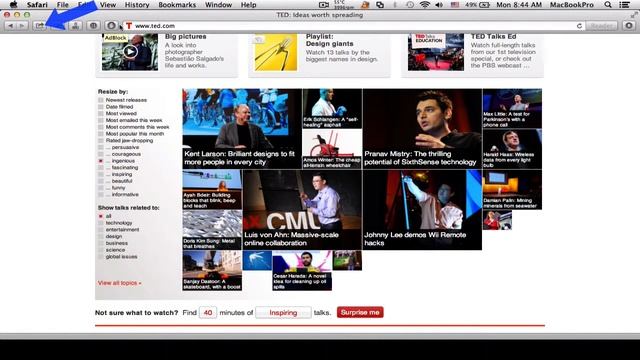This screenshot has height=360, width=640.
Task: Open the History menu
Action: [x=137, y=5]
